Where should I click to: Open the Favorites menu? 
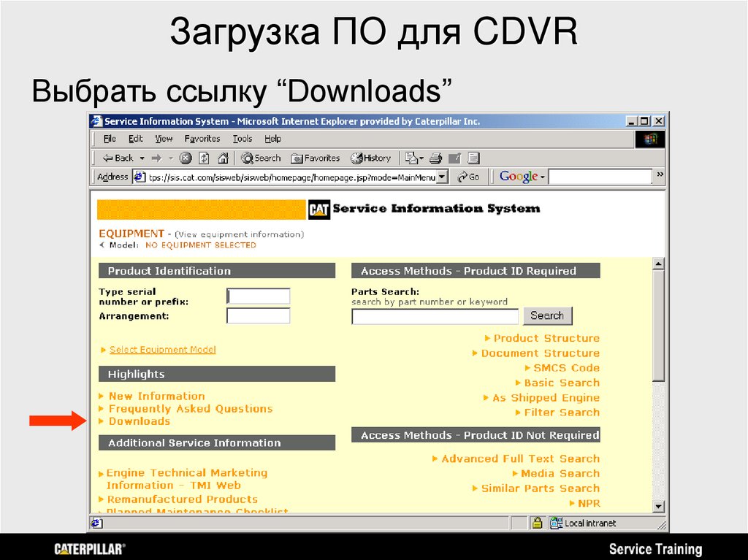pyautogui.click(x=202, y=139)
